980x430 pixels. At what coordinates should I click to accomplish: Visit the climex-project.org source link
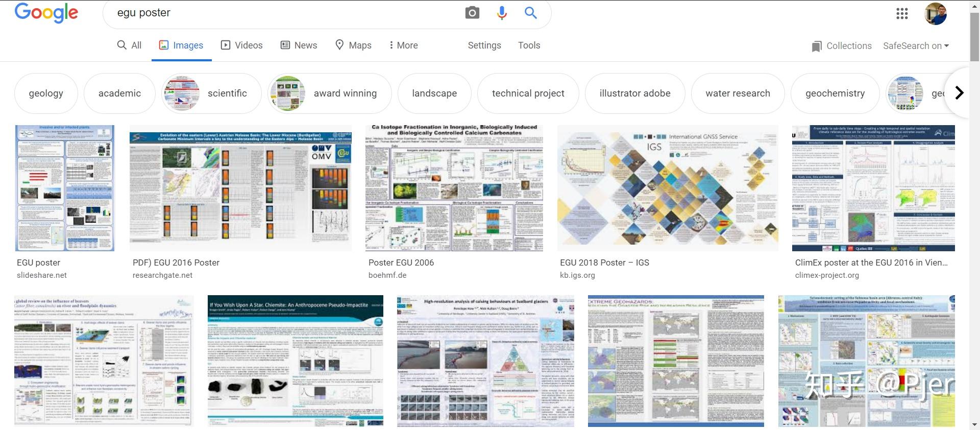[827, 275]
